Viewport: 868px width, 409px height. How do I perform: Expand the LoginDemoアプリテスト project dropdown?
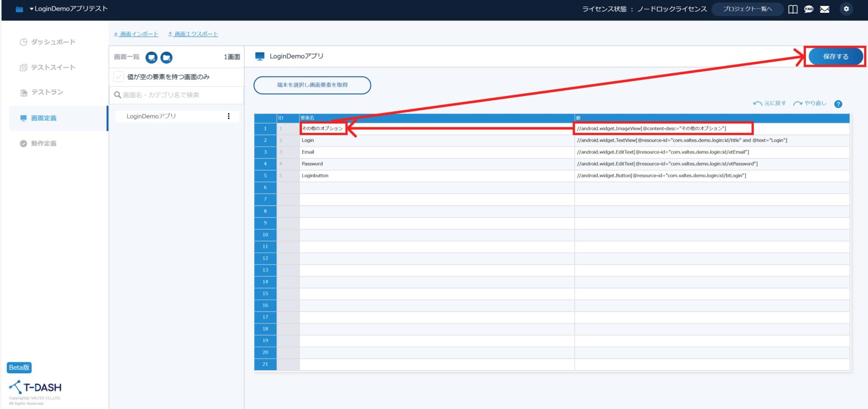pyautogui.click(x=68, y=9)
